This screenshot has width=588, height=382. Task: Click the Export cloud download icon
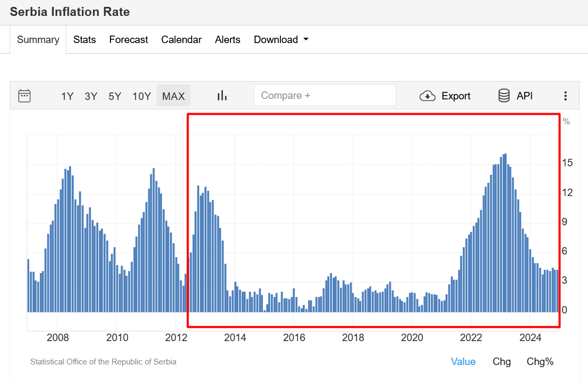coord(428,96)
